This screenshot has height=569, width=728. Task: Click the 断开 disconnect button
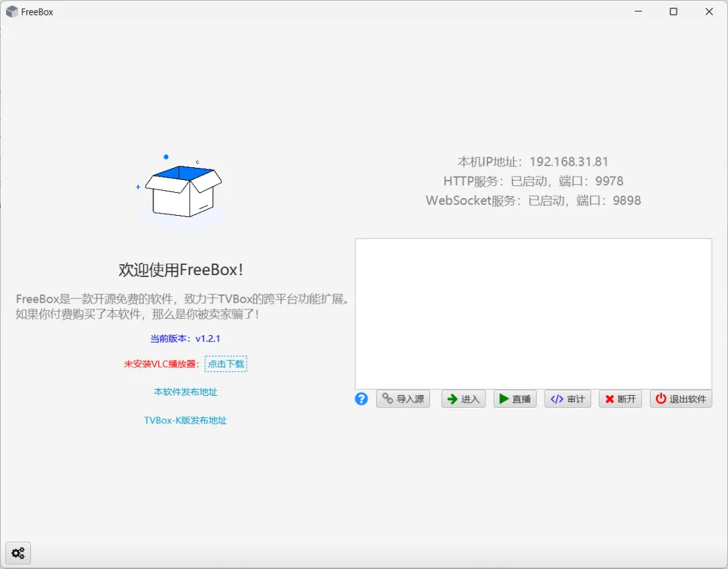click(620, 399)
